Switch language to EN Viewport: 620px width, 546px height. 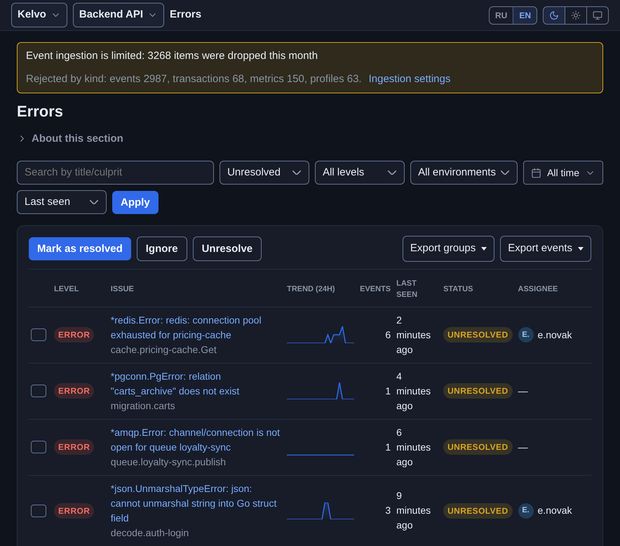525,15
